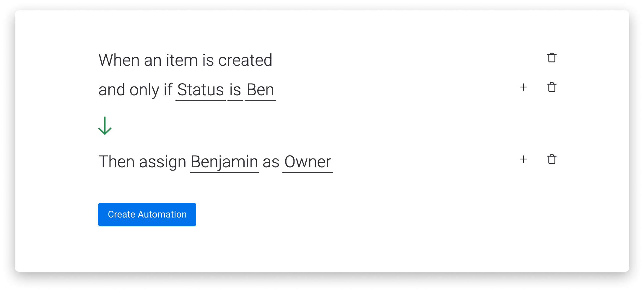The image size is (644, 291).
Task: Click the word 'as' in action sentence
Action: pyautogui.click(x=271, y=162)
